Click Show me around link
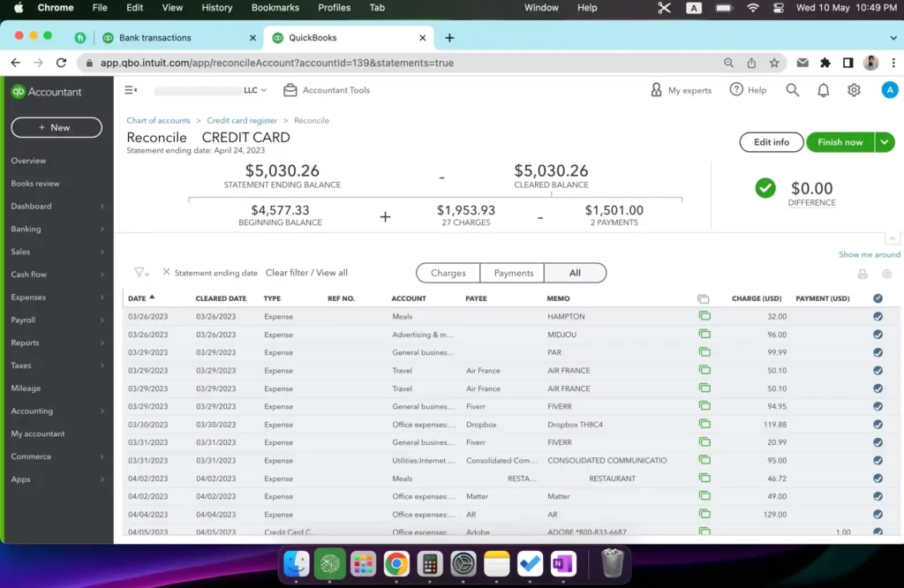The height and width of the screenshot is (588, 904). point(869,254)
